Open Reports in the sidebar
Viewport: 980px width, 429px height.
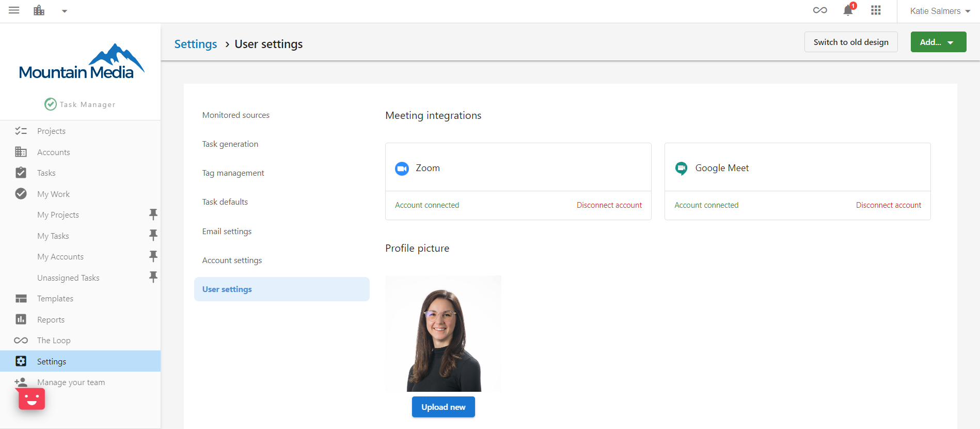click(51, 320)
